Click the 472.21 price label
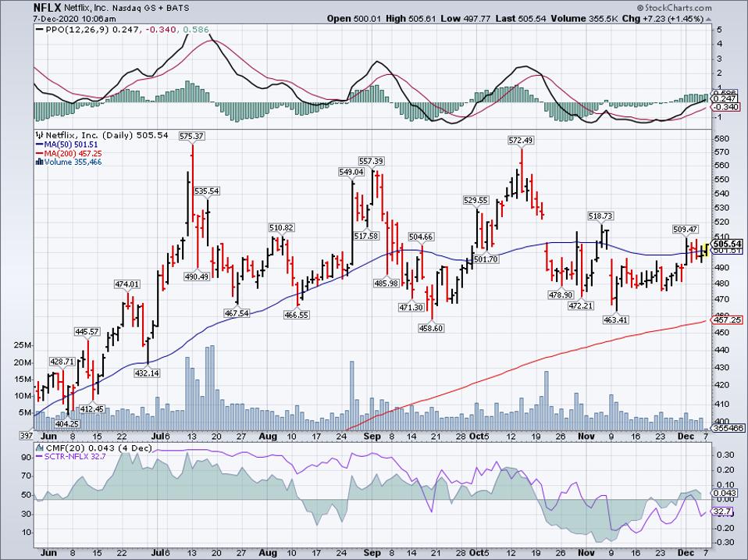 click(581, 306)
